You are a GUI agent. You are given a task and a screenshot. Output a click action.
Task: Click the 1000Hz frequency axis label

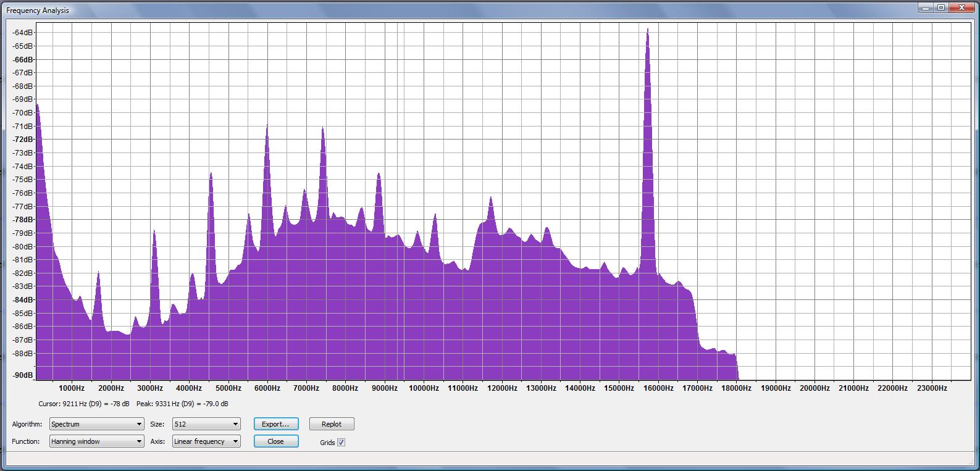point(72,388)
